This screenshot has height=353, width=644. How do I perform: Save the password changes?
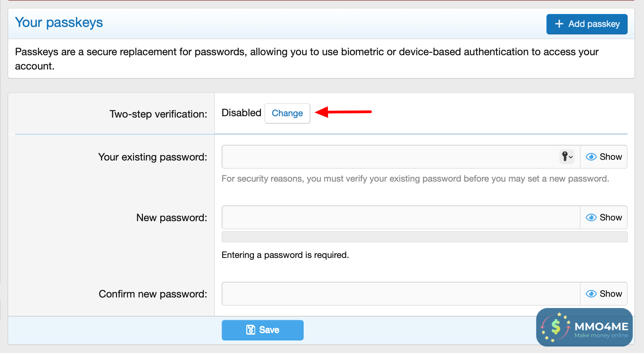coord(262,330)
